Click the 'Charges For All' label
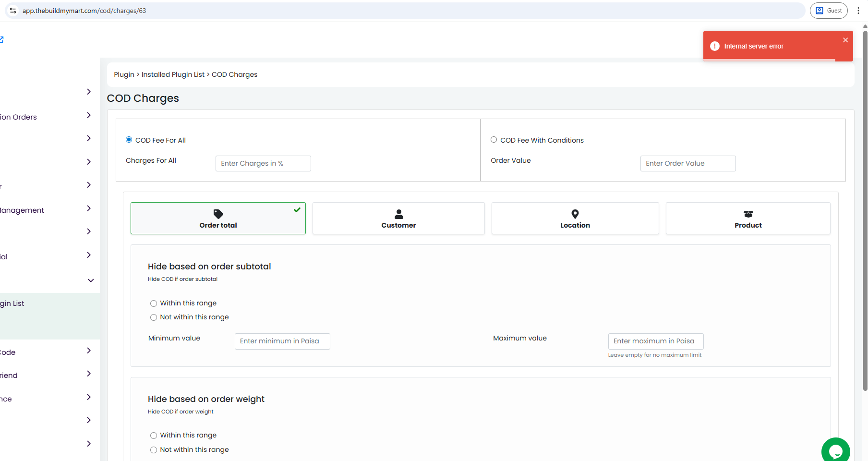Image resolution: width=868 pixels, height=461 pixels. point(151,160)
